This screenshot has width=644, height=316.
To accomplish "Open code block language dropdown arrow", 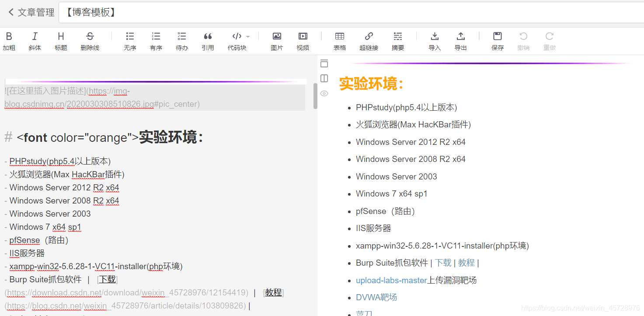I will [248, 37].
